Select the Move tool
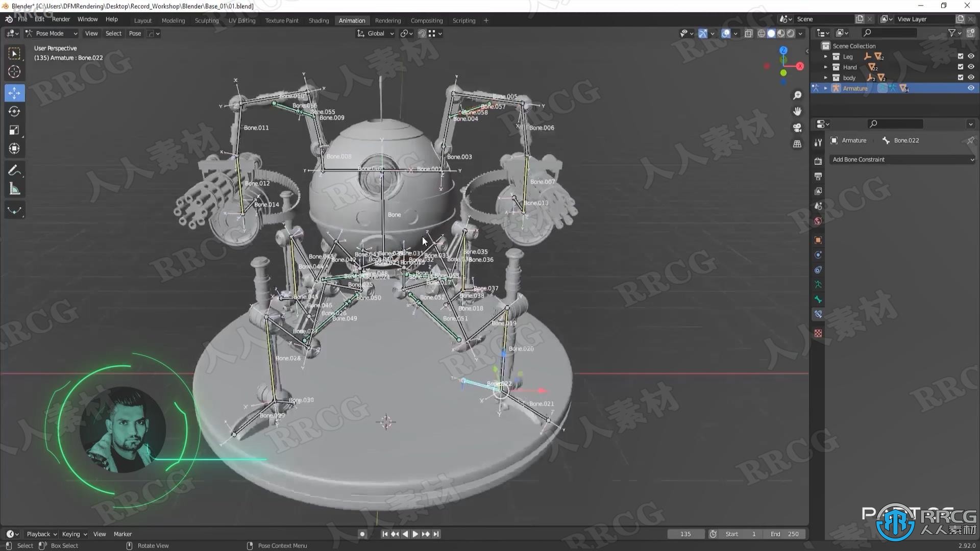The width and height of the screenshot is (980, 551). point(14,93)
